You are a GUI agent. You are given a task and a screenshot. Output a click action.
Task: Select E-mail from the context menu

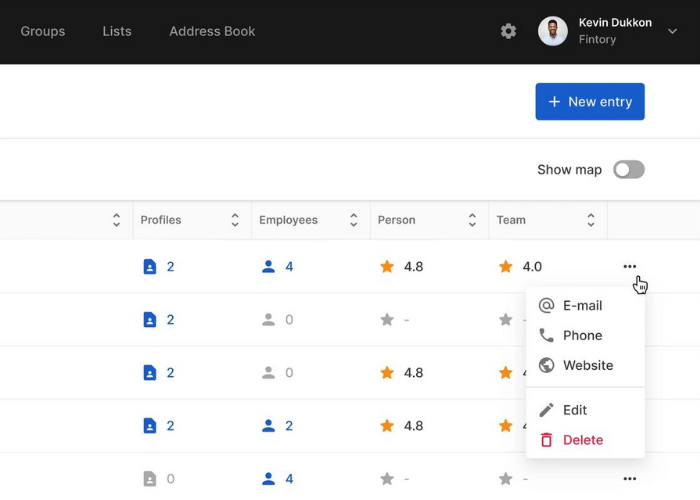(x=582, y=306)
